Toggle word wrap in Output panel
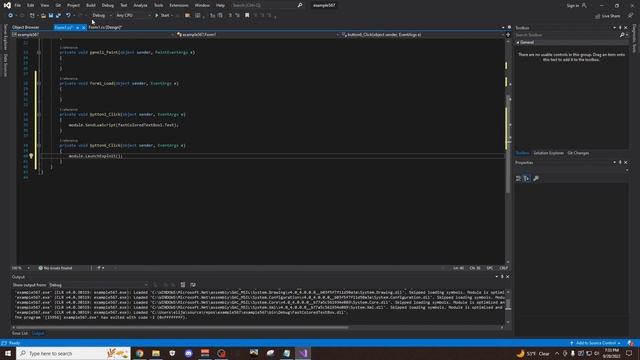The height and width of the screenshot is (360, 640). [193, 285]
